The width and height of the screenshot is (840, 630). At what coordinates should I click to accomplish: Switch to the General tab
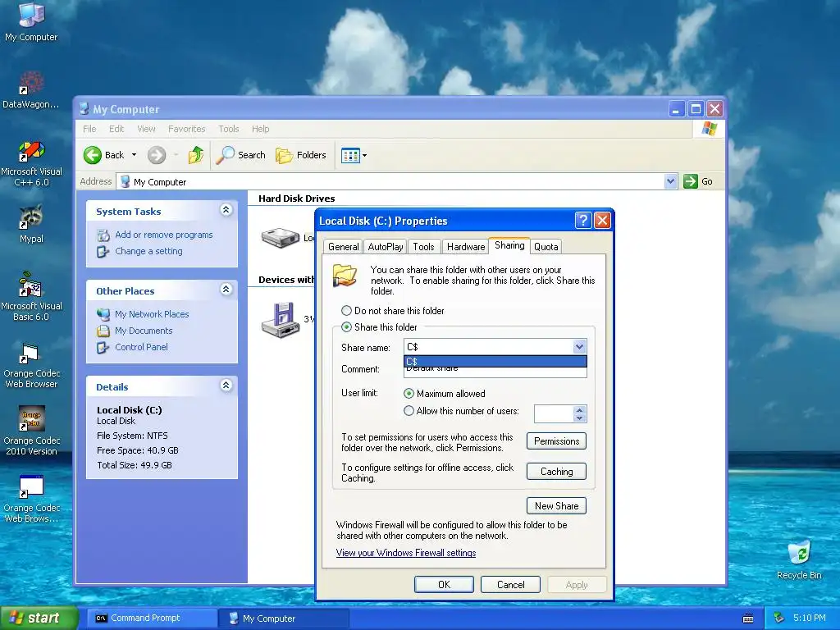(344, 246)
